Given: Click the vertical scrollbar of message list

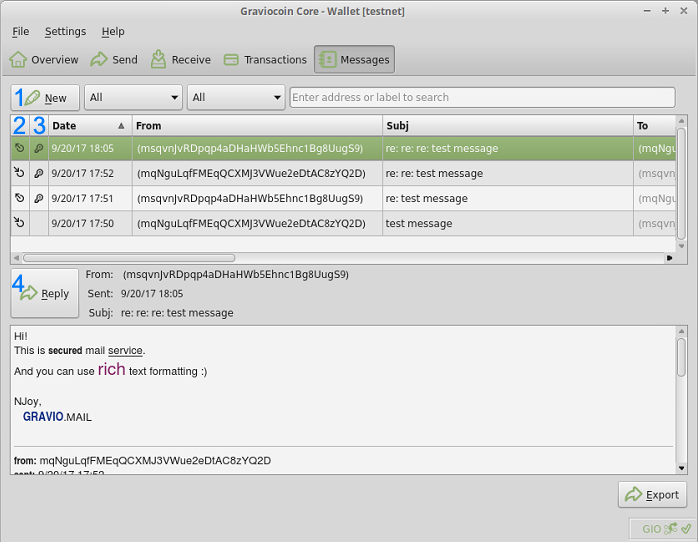Looking at the screenshot, I should point(681,183).
